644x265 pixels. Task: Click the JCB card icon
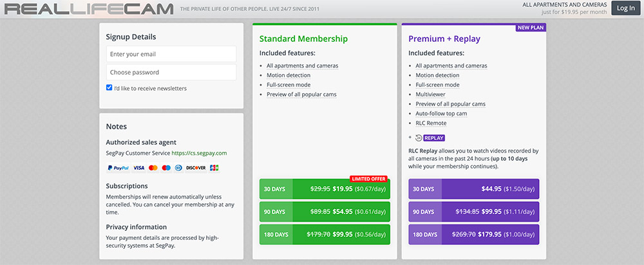tap(214, 168)
